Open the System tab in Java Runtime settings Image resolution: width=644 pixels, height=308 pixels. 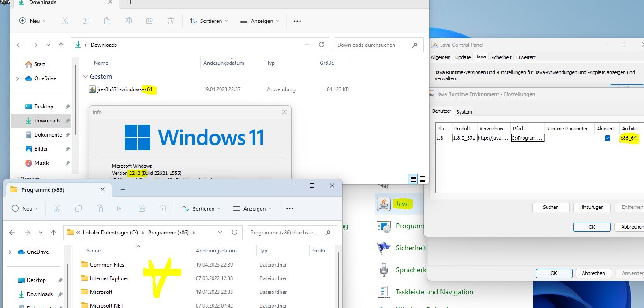coord(464,112)
